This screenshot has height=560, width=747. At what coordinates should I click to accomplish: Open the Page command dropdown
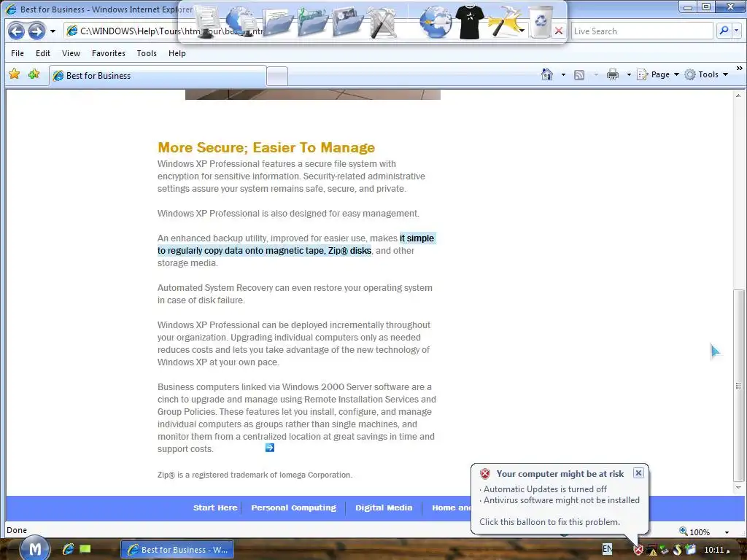658,75
